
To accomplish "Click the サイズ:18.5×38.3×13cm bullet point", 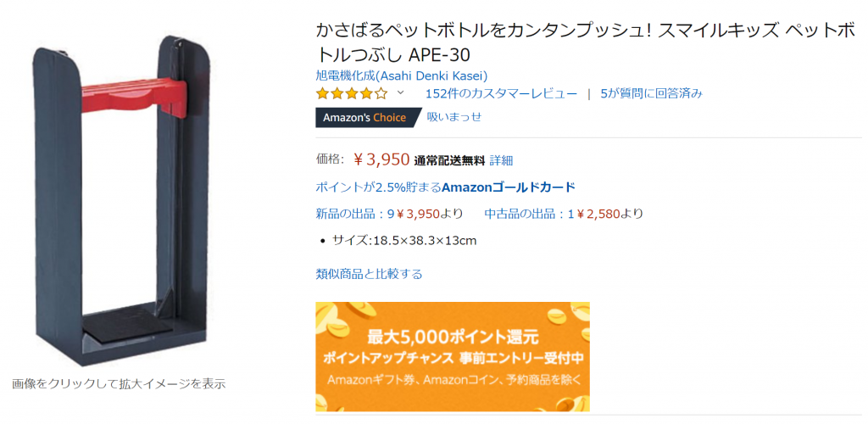I will [x=404, y=240].
